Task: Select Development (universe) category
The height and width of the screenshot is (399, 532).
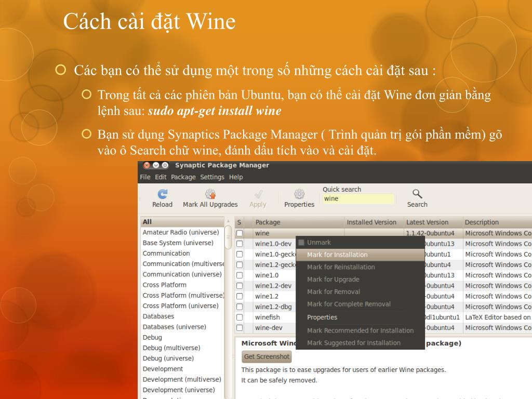Action: [182, 390]
